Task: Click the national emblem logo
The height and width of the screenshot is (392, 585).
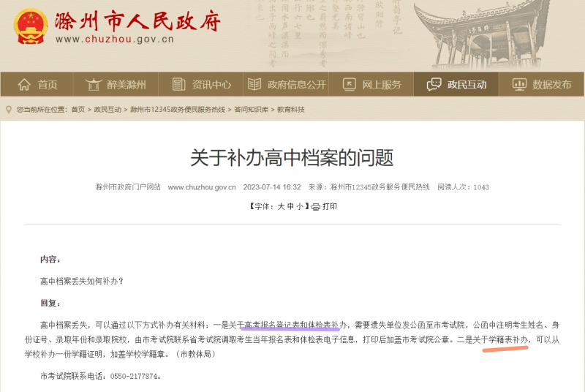Action: point(31,26)
